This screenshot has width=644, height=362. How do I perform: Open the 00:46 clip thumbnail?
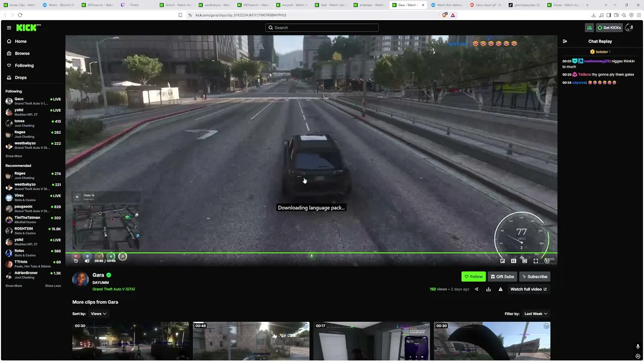[x=251, y=341]
